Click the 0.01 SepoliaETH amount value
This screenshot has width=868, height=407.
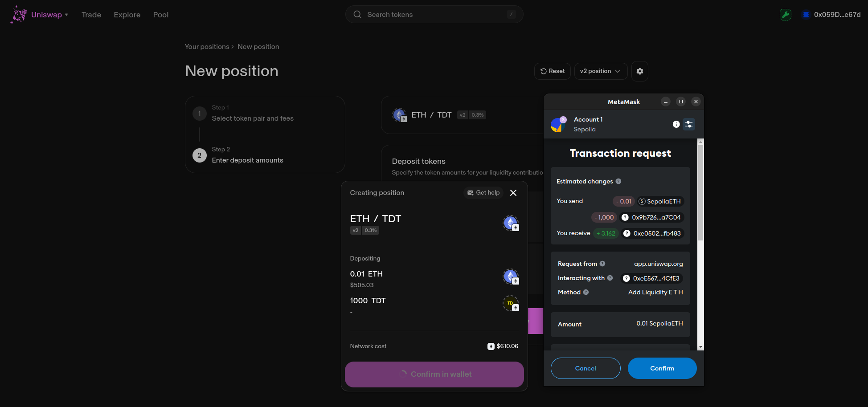659,324
